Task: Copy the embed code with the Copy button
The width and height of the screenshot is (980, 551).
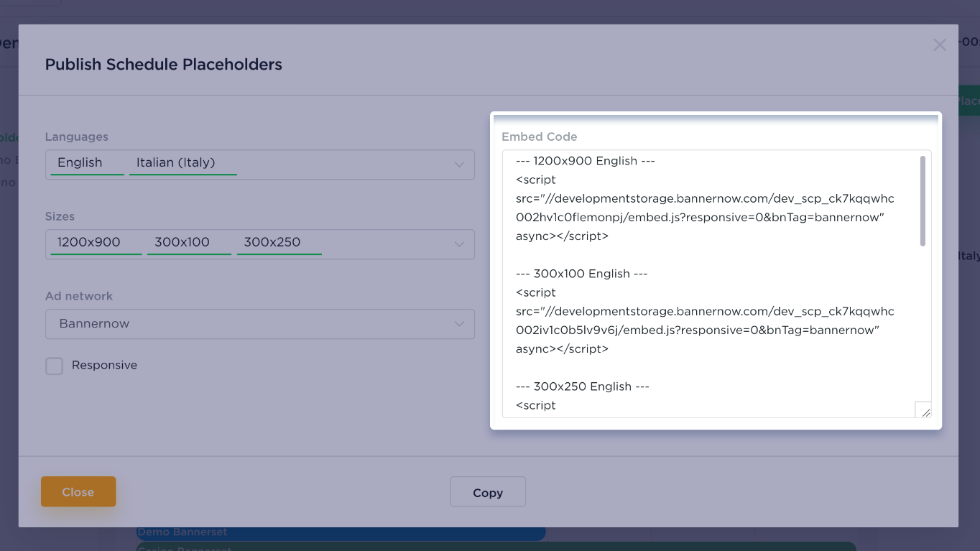Action: pyautogui.click(x=488, y=492)
